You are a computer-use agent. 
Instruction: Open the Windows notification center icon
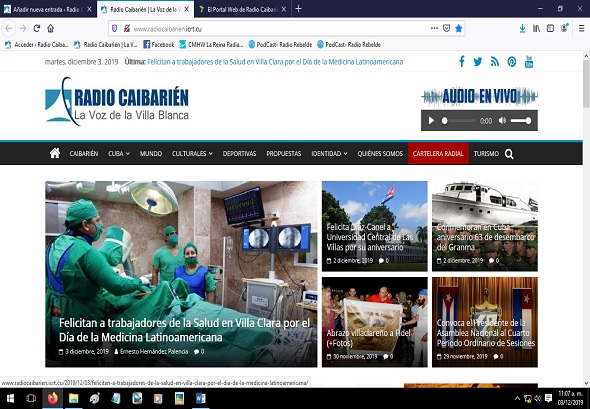click(548, 398)
